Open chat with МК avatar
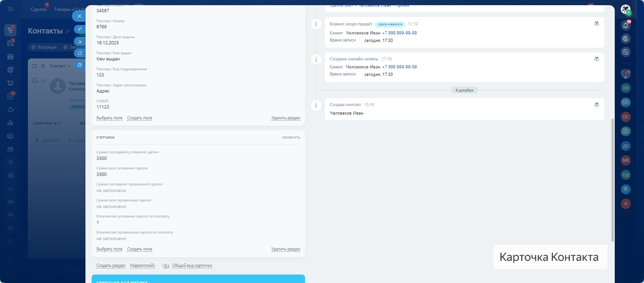Viewport: 644px width, 283px height. click(626, 160)
